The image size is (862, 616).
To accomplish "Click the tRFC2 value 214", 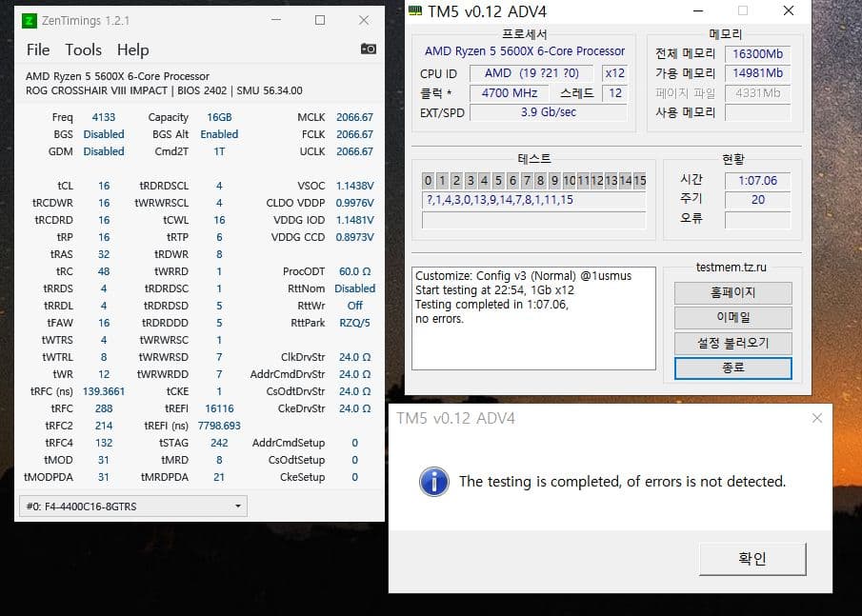I will point(104,426).
